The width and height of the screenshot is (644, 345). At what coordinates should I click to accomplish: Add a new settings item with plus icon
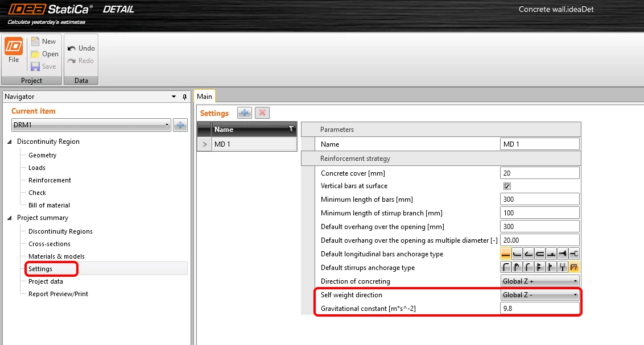point(245,113)
